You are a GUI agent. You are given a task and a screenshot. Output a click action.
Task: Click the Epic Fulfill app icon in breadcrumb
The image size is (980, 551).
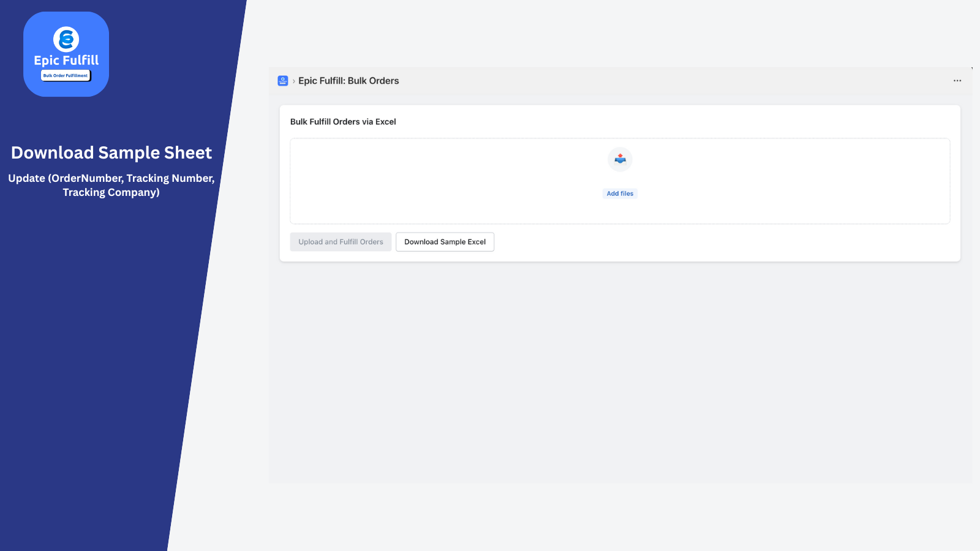(283, 81)
